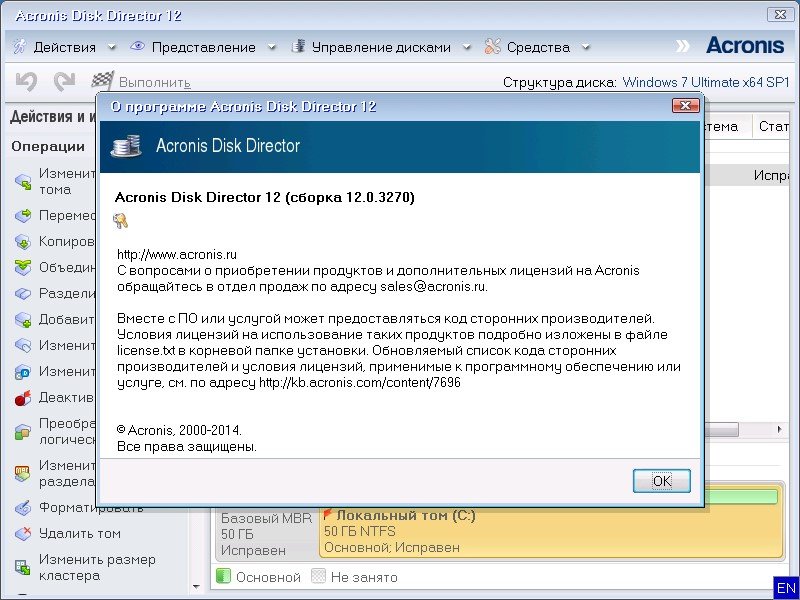This screenshot has width=800, height=600.
Task: Click the © Acronis, 2000-2014. copyright line
Action: coord(179,430)
